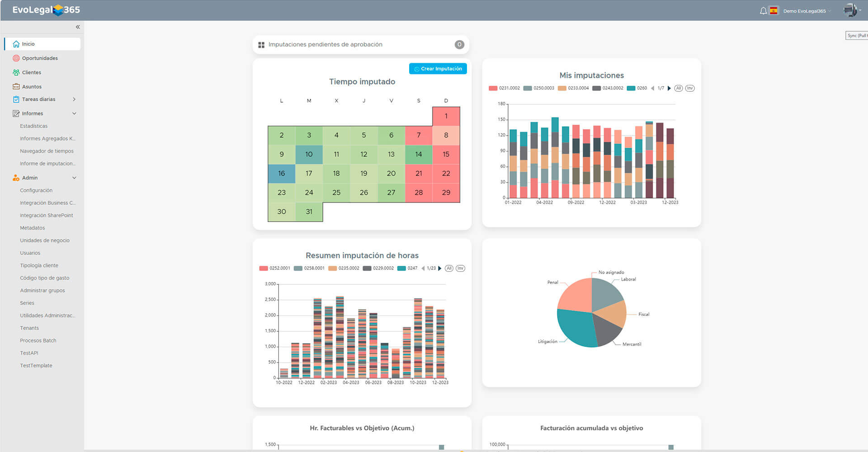868x452 pixels.
Task: Open Navegador de tiempos in sidebar
Action: (47, 151)
